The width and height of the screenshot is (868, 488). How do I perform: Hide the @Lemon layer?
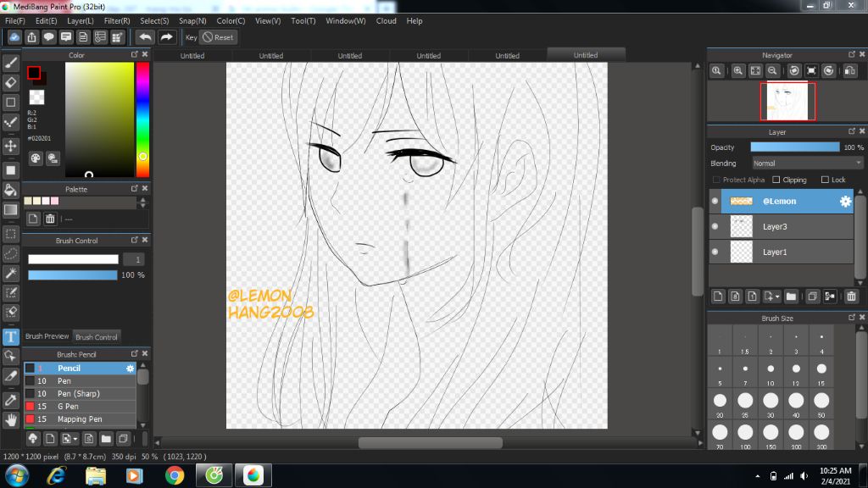(x=715, y=202)
